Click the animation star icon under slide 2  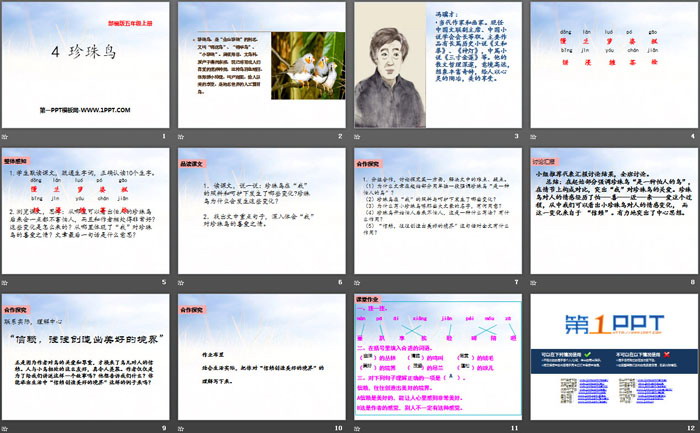tap(181, 137)
